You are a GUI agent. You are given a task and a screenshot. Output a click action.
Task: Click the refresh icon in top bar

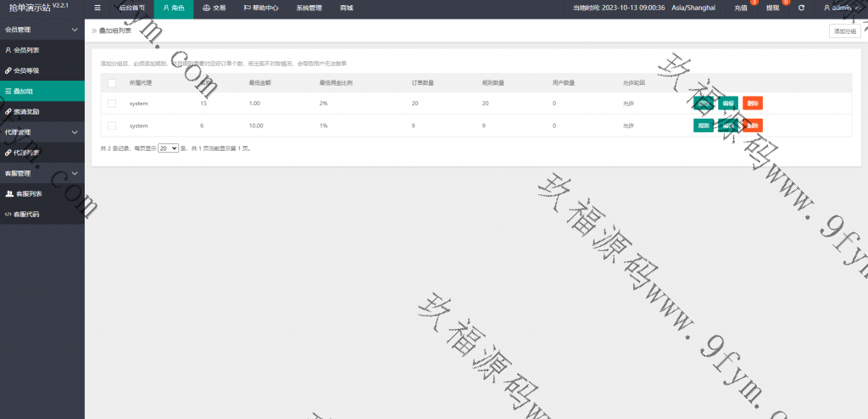point(801,8)
